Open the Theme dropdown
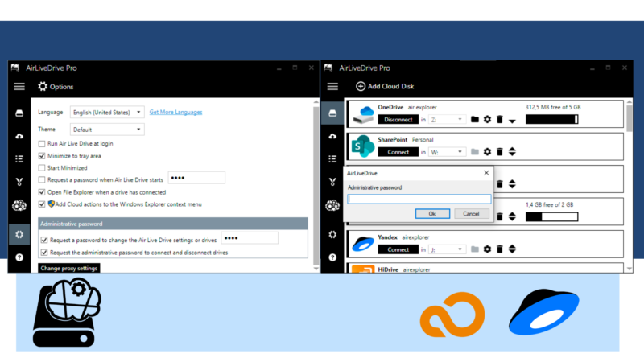Screen dimensions: 644x362 [x=107, y=130]
